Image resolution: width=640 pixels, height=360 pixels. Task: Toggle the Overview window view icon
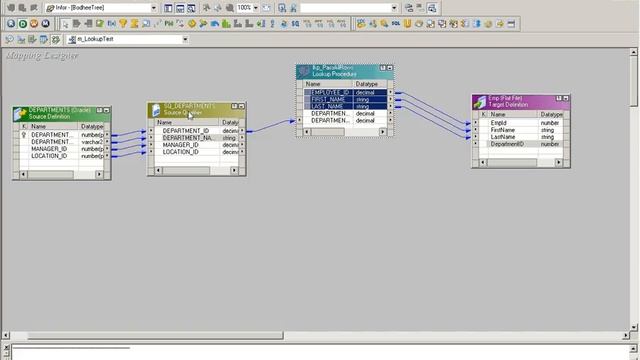(x=191, y=8)
